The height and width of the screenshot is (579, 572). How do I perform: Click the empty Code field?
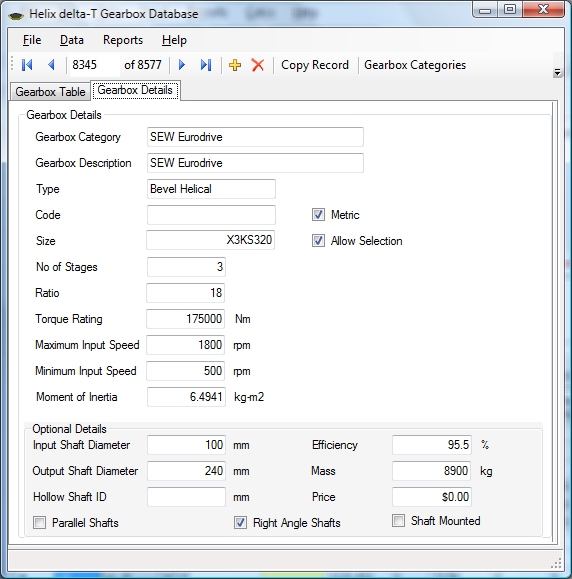211,215
